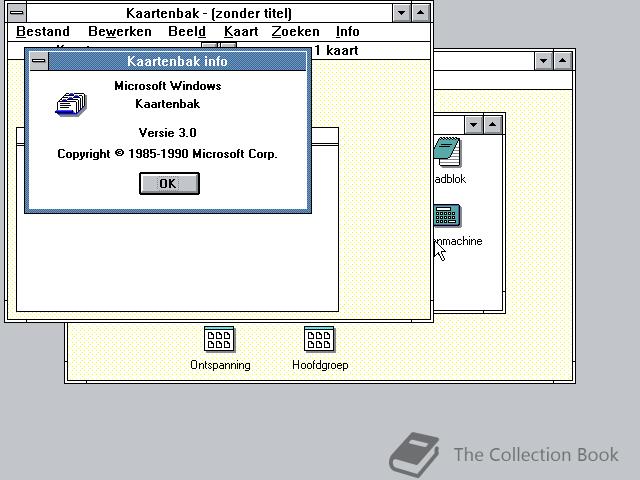The width and height of the screenshot is (640, 480).
Task: Open the Ontspanning program group icon
Action: (220, 339)
